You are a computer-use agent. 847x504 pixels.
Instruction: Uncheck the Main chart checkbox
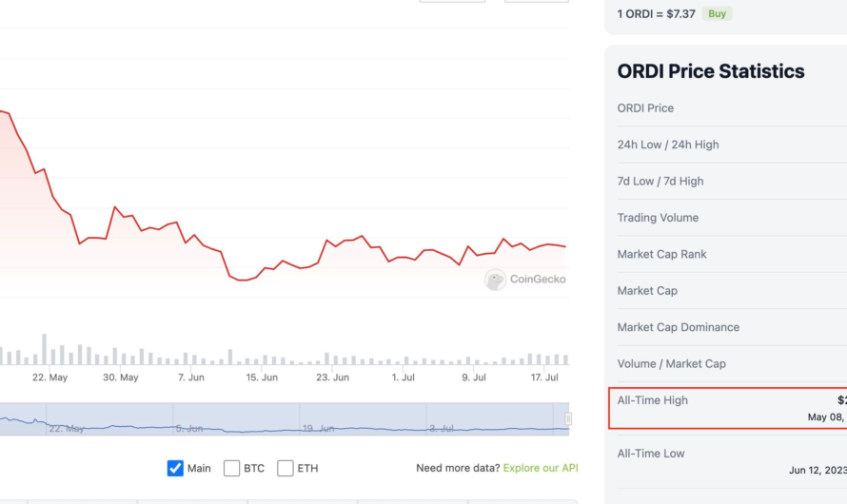[175, 468]
